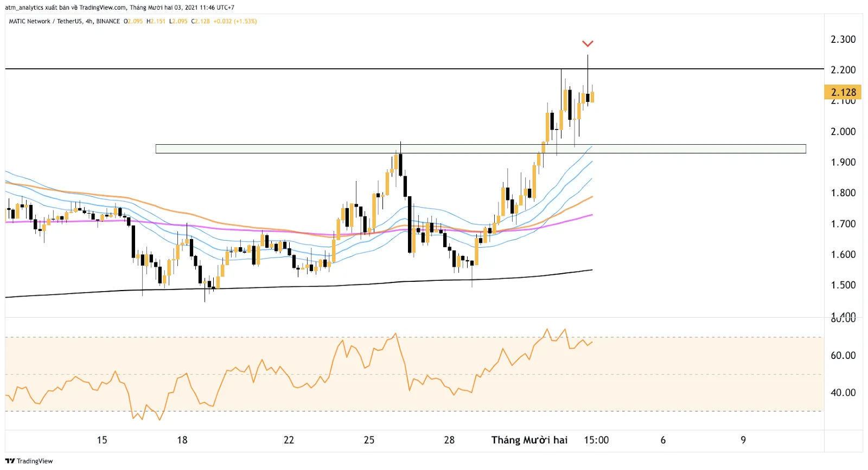This screenshot has width=868, height=470.
Task: Click the 2.000 price axis label
Action: pyautogui.click(x=843, y=132)
